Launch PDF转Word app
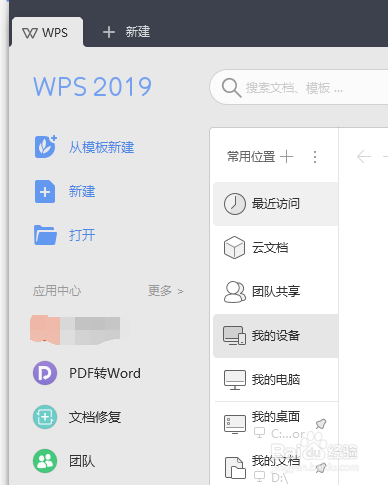The height and width of the screenshot is (485, 388). pyautogui.click(x=105, y=373)
